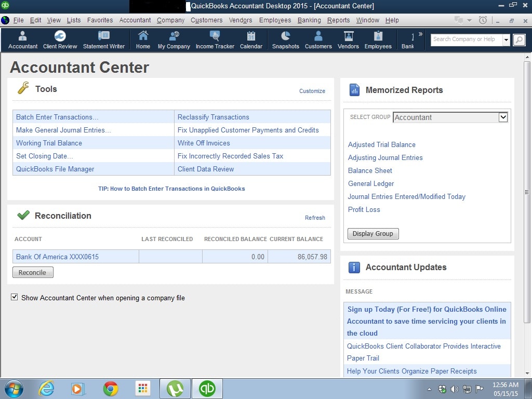The image size is (532, 399).
Task: Go to Home in the icon bar
Action: tap(143, 39)
